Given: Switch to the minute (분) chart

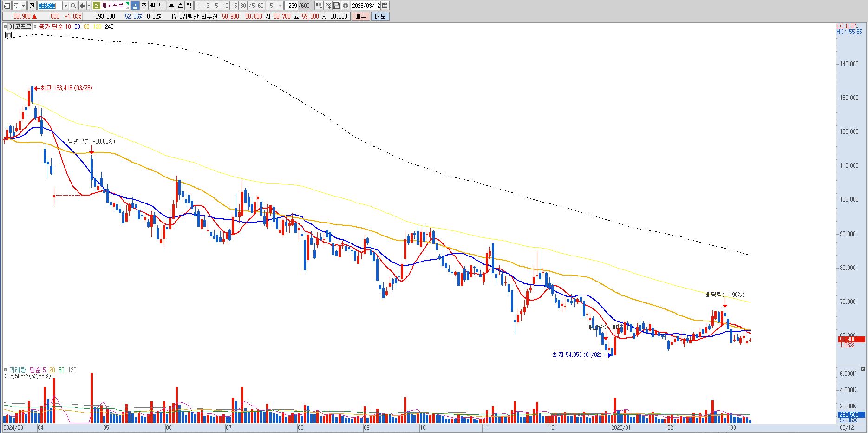Looking at the screenshot, I should [x=171, y=6].
